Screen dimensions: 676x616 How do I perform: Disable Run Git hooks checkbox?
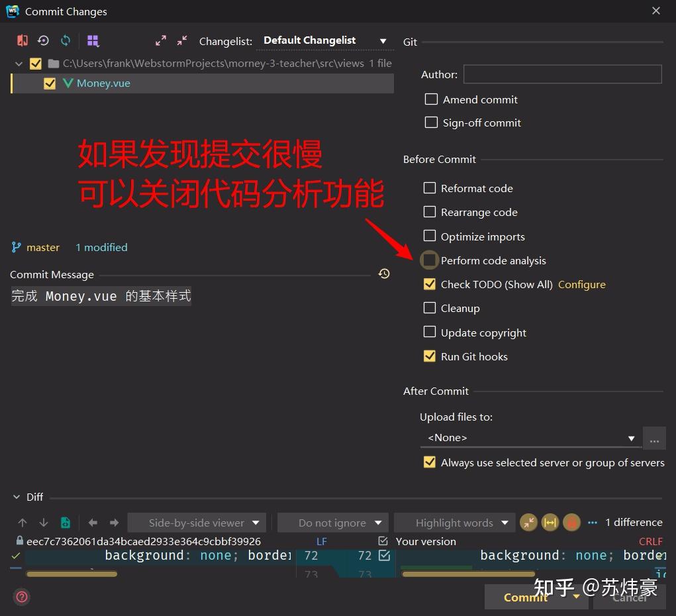point(430,356)
